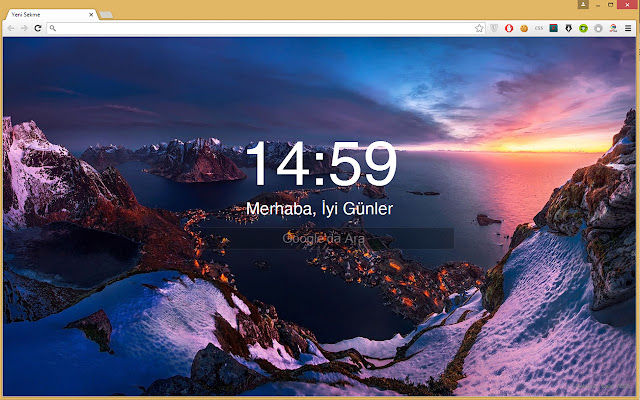Click the Merhaba, İyi Günler greeting
This screenshot has width=640, height=400.
320,209
